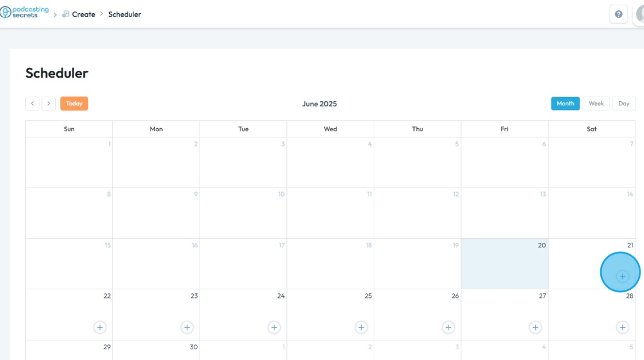Add an event on June 27

(535, 328)
